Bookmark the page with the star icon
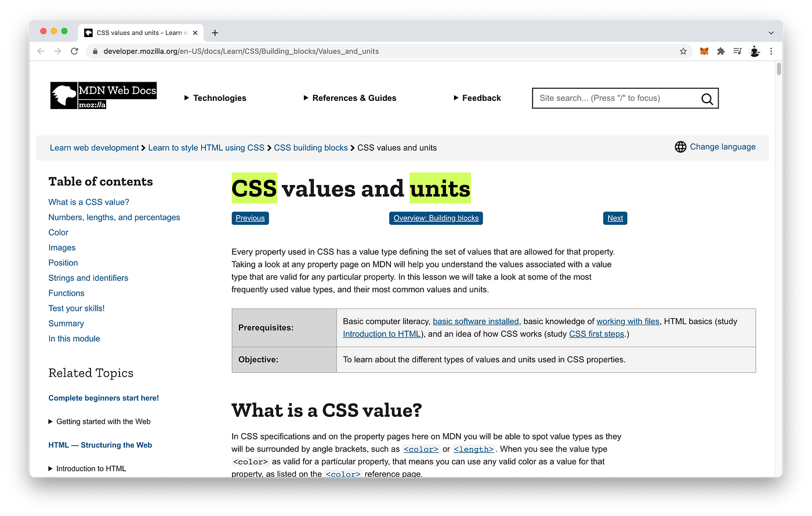 point(683,51)
